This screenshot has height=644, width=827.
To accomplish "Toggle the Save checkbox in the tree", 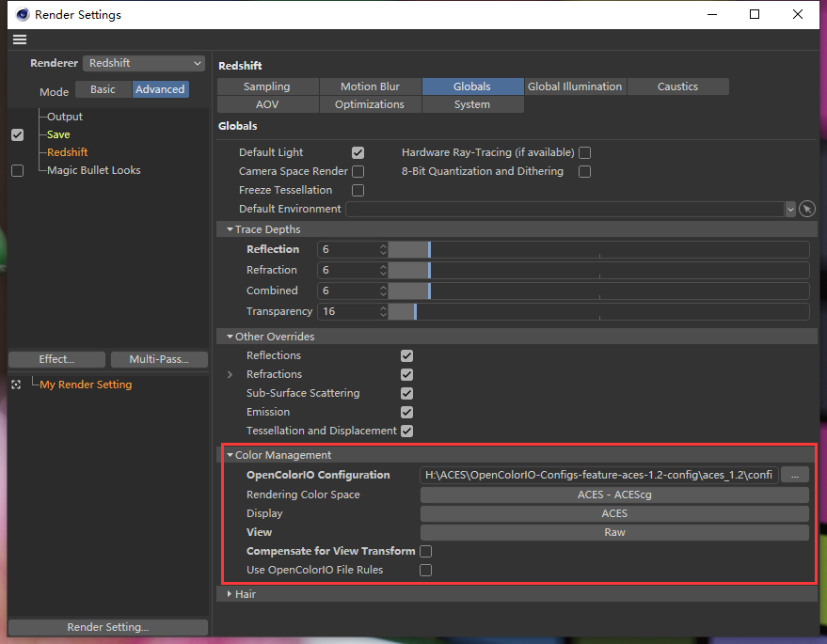I will (x=17, y=135).
